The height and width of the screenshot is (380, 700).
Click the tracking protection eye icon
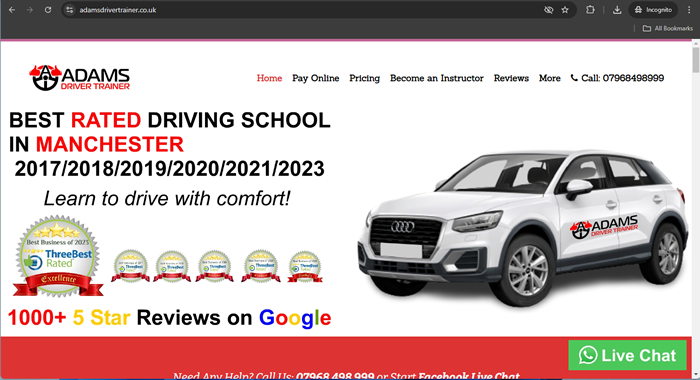click(548, 10)
